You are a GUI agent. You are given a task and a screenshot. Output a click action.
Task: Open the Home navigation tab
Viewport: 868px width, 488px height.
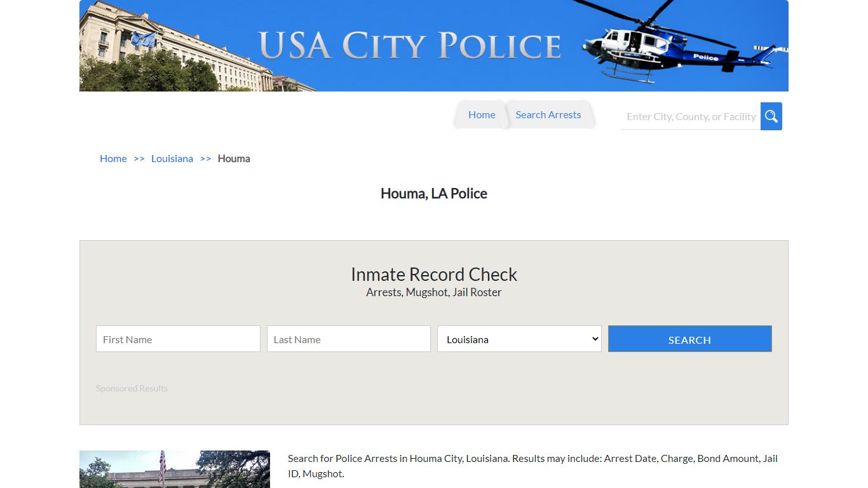click(x=482, y=115)
